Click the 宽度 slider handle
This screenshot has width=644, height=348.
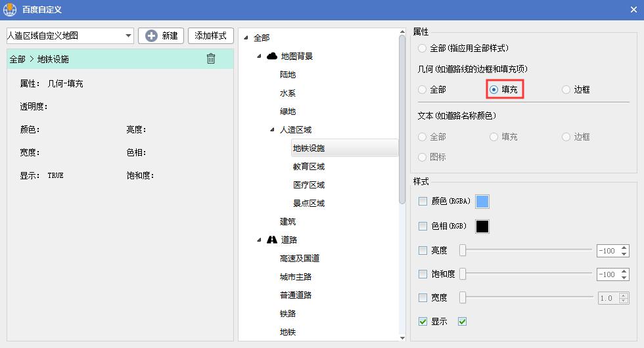pyautogui.click(x=463, y=297)
